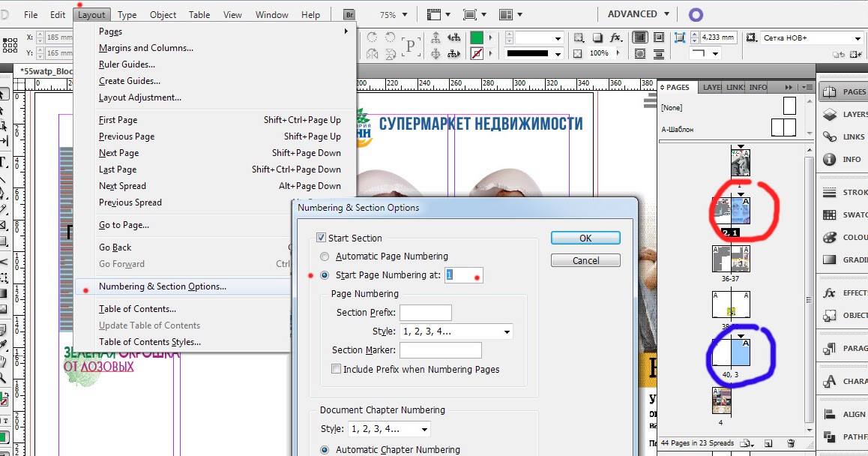Image resolution: width=868 pixels, height=456 pixels.
Task: Open the Stroke panel icon in dock
Action: point(829,192)
